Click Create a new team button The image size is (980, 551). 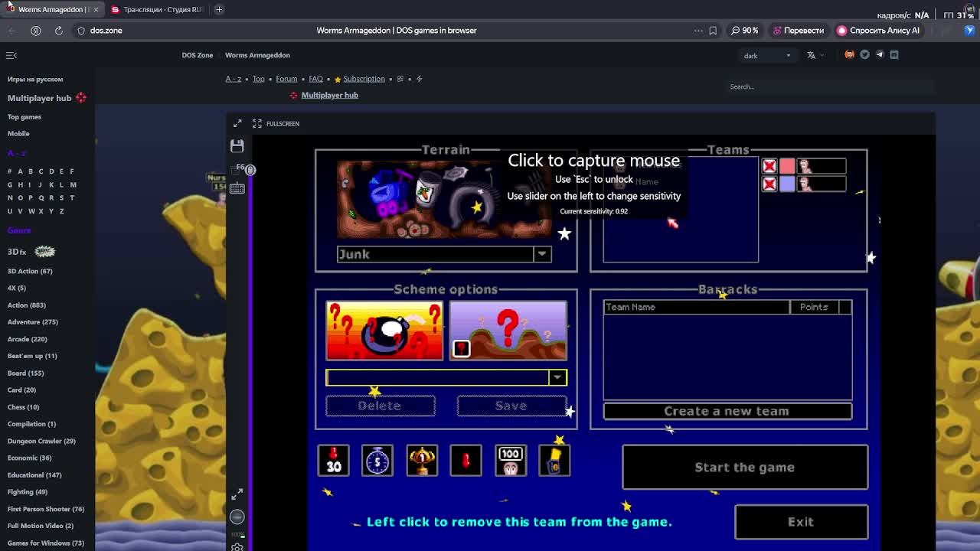point(727,411)
